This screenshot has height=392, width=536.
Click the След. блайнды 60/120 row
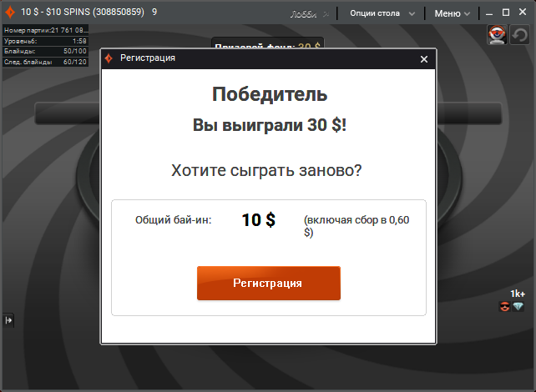tap(45, 62)
